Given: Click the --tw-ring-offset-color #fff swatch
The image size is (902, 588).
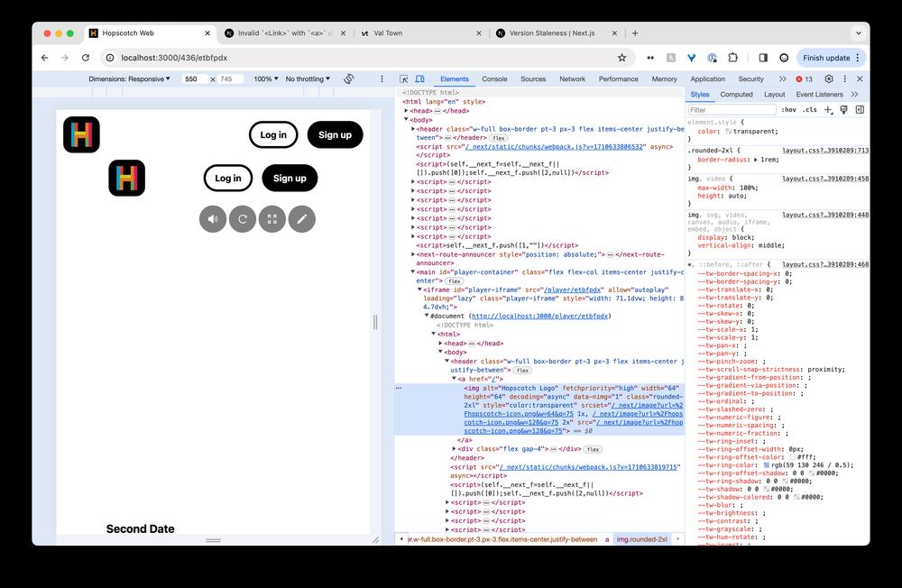Looking at the screenshot, I should [792, 457].
